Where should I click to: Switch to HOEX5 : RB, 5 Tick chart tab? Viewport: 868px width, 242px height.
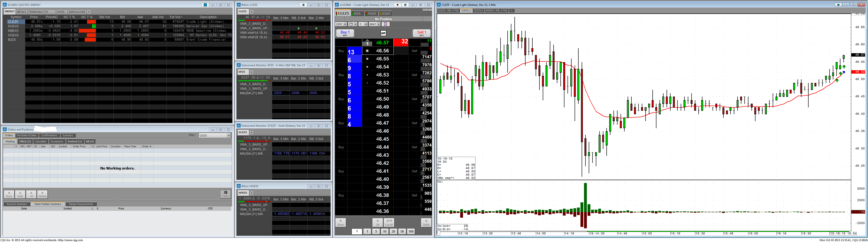coord(497,10)
